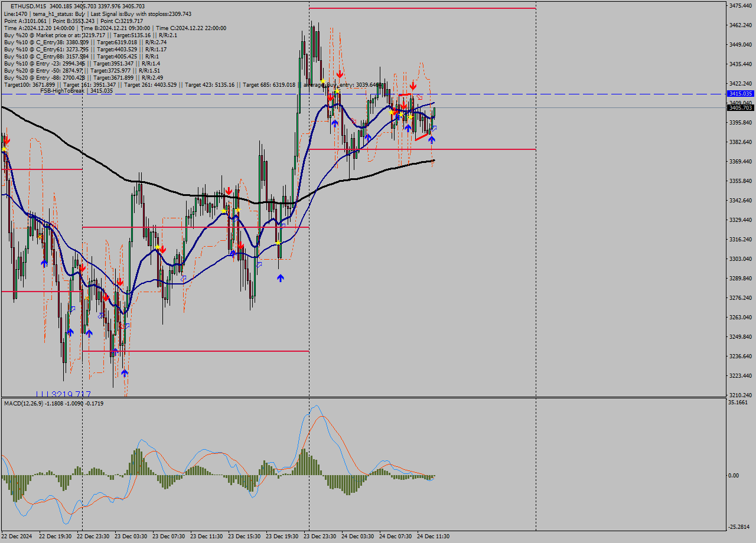Viewport: 756px width, 543px height.
Task: Click the 23 Dec 03:30 time label
Action: [x=131, y=537]
